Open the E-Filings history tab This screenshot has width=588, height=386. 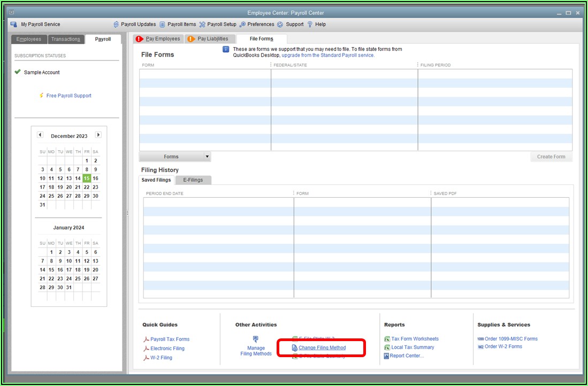click(193, 180)
